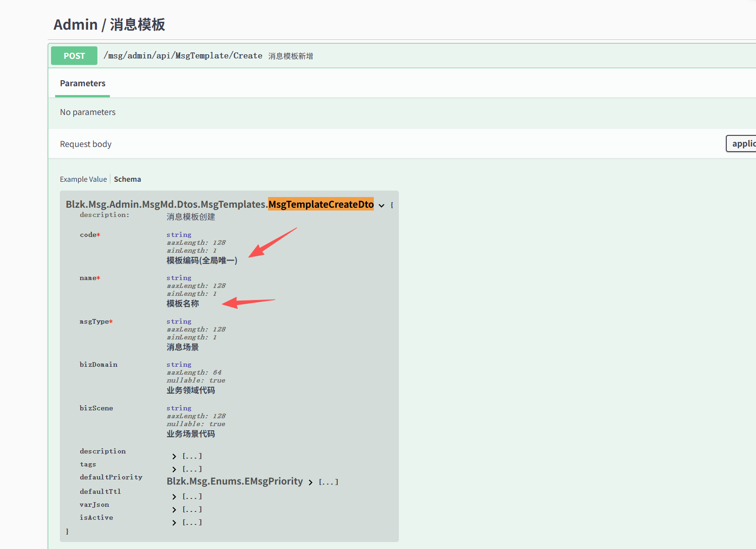
Task: Click the Request body heading
Action: coord(86,144)
